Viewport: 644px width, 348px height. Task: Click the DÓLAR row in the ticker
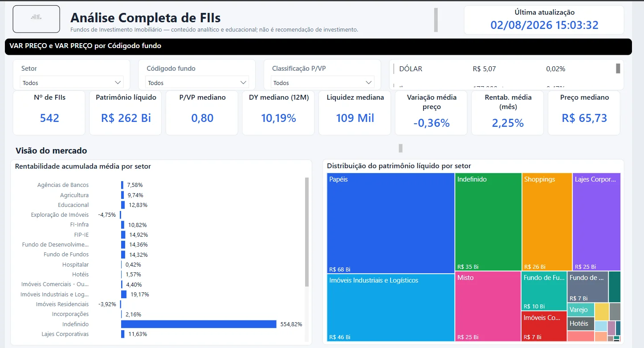pos(502,69)
